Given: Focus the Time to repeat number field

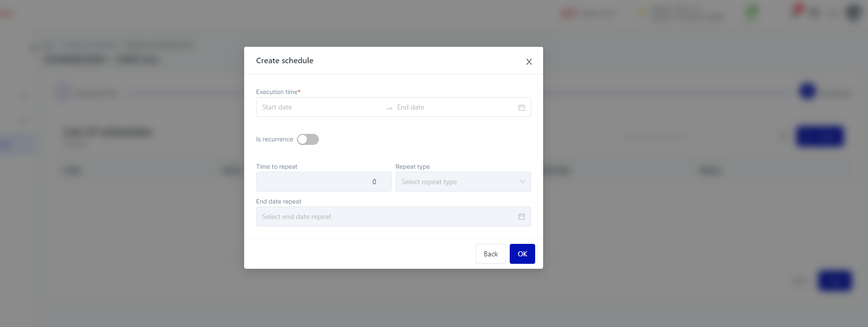Looking at the screenshot, I should [x=323, y=182].
